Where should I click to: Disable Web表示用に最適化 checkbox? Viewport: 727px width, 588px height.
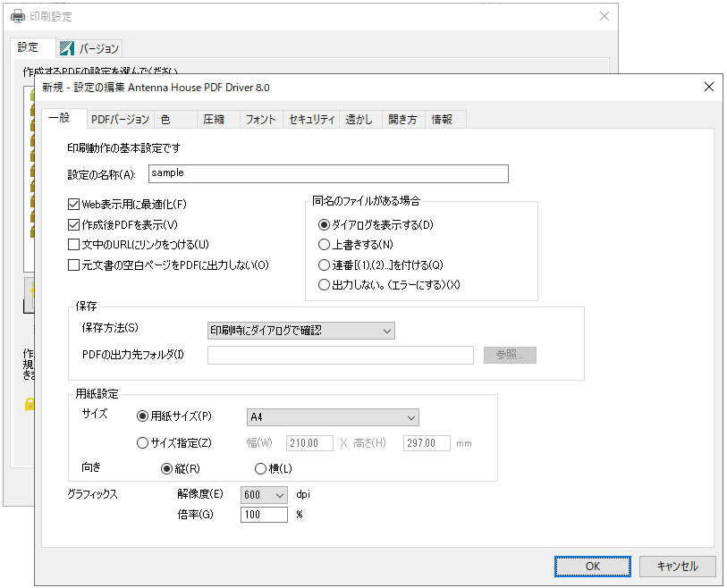(x=72, y=204)
